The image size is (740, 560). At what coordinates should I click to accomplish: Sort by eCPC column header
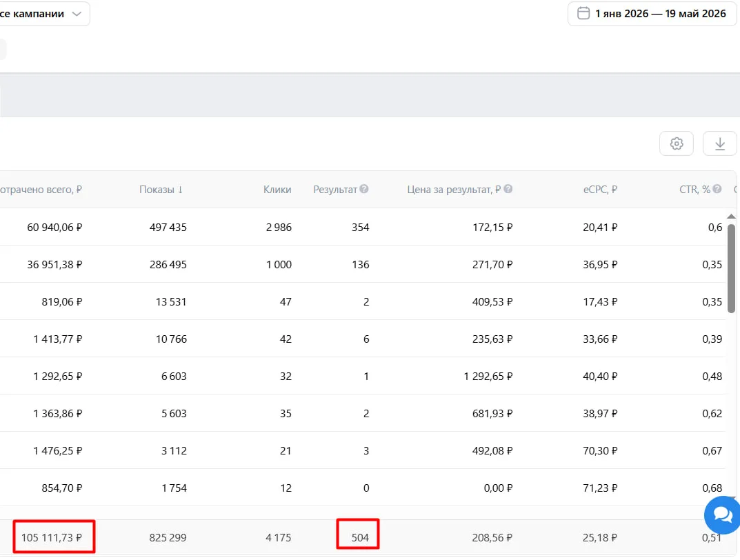(600, 190)
